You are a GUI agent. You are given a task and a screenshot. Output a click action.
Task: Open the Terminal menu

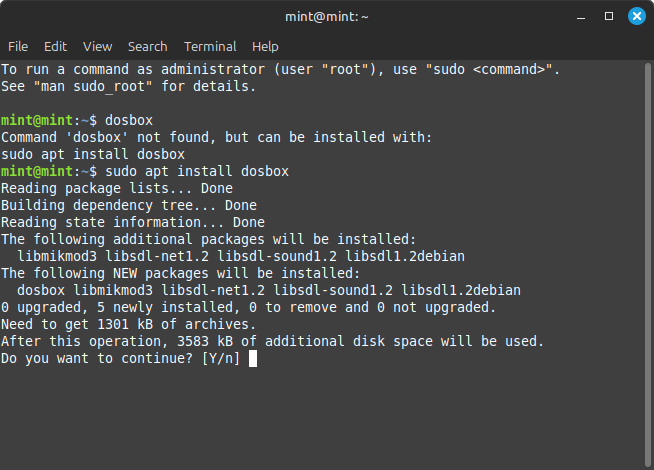pyautogui.click(x=210, y=46)
